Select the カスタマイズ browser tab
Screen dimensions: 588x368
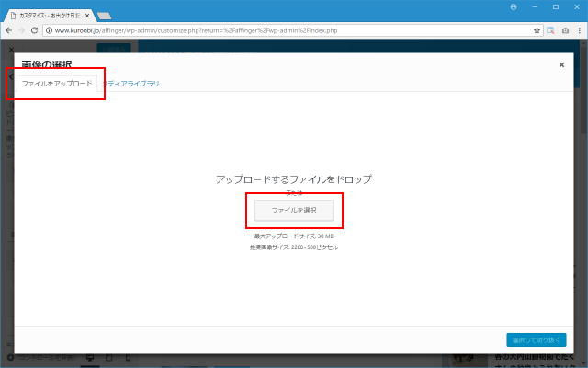[49, 16]
